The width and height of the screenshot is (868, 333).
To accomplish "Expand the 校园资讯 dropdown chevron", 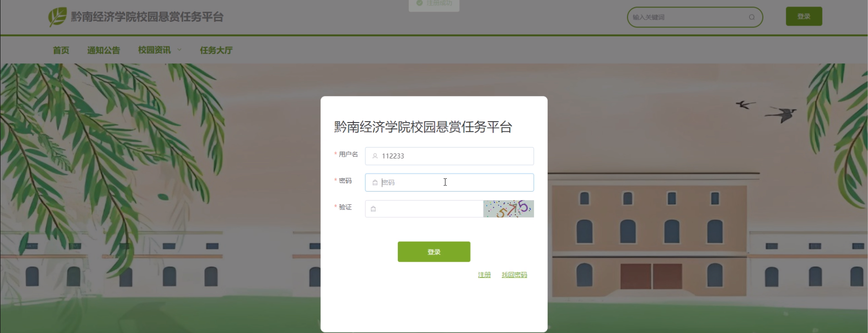I will [x=179, y=50].
